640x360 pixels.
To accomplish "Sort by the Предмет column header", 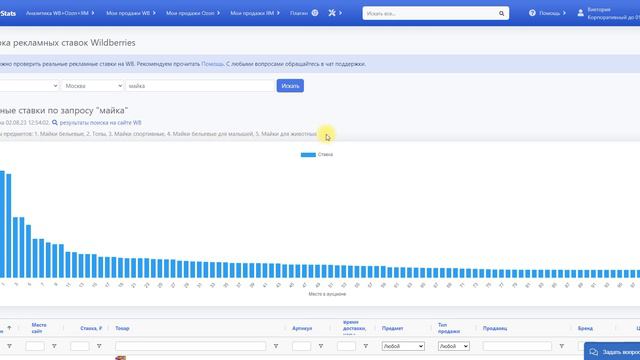I will [393, 328].
